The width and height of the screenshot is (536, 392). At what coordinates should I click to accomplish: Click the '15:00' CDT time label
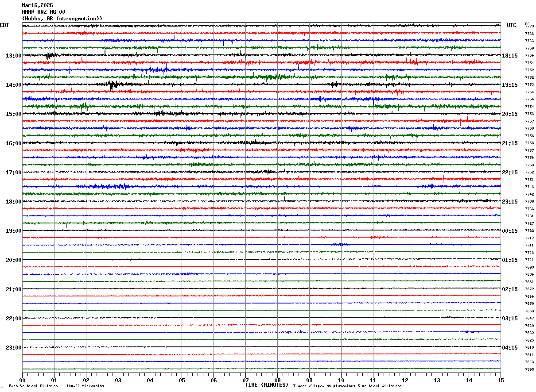pos(14,114)
